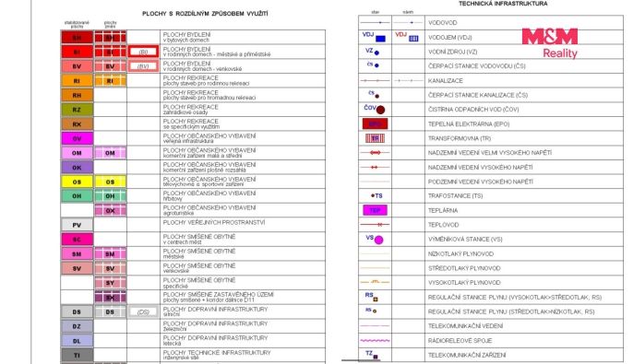
Task: Click the light gray PV swatch
Action: (x=77, y=225)
